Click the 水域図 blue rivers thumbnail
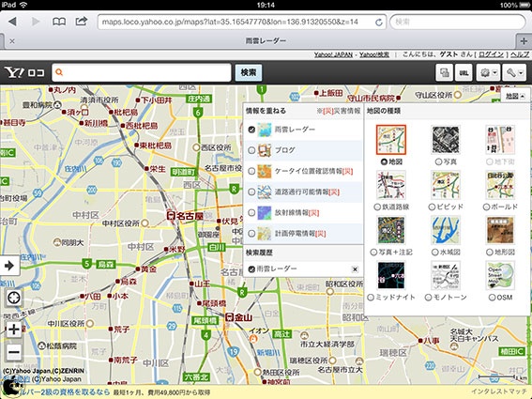Viewport: 532px width, 399px height. pos(446,230)
